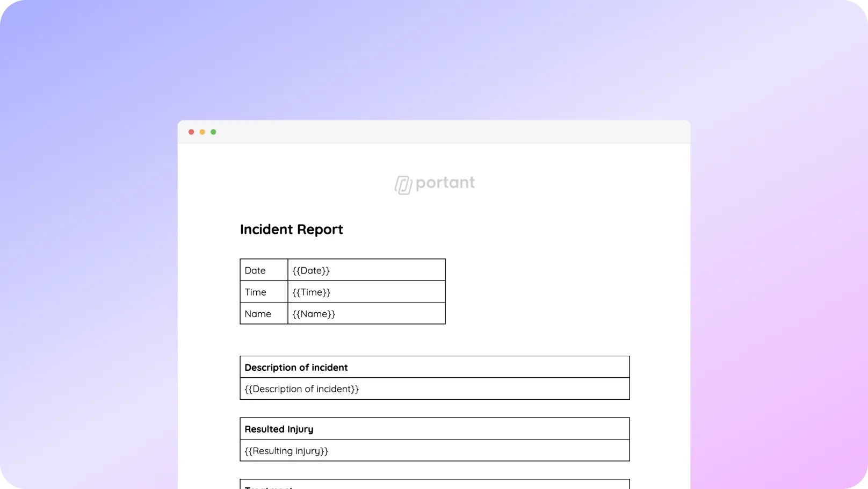This screenshot has height=489, width=868.
Task: Click the yellow minimize window dot
Action: (x=202, y=132)
